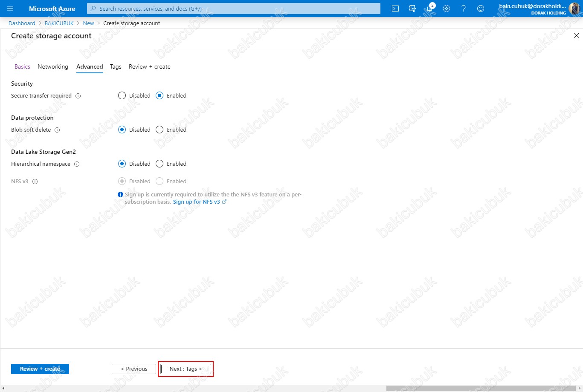
Task: Switch to the Tags tab
Action: (x=116, y=67)
